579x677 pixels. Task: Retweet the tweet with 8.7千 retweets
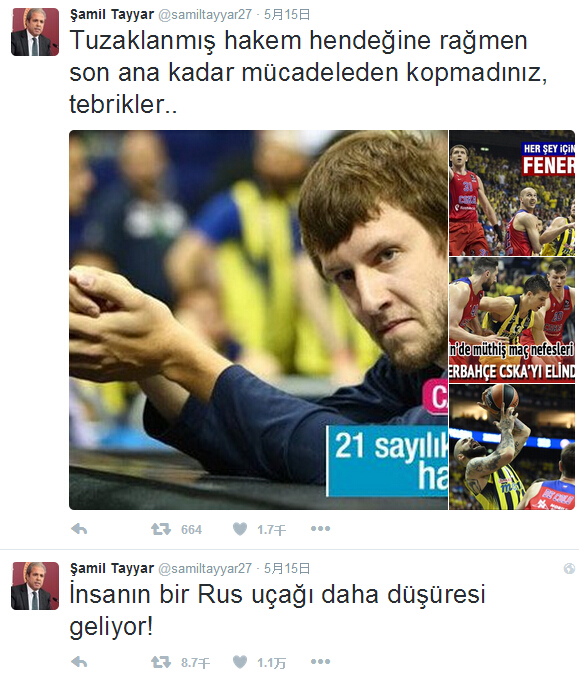(161, 661)
